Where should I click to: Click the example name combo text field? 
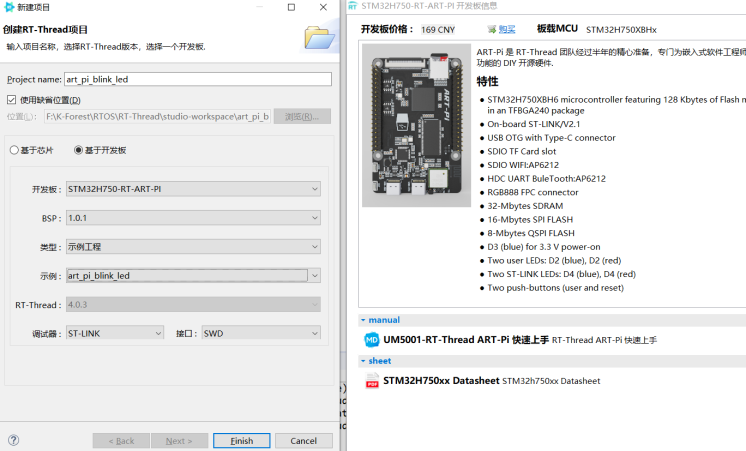187,275
